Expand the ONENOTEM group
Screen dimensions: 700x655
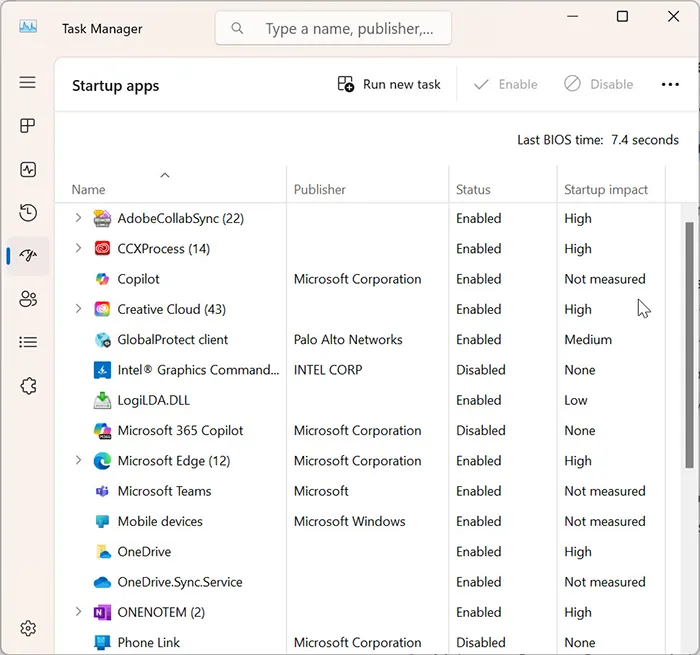pyautogui.click(x=79, y=612)
